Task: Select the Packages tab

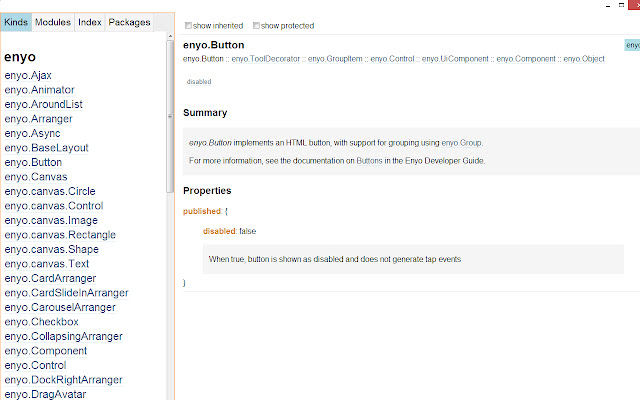Action: point(129,21)
